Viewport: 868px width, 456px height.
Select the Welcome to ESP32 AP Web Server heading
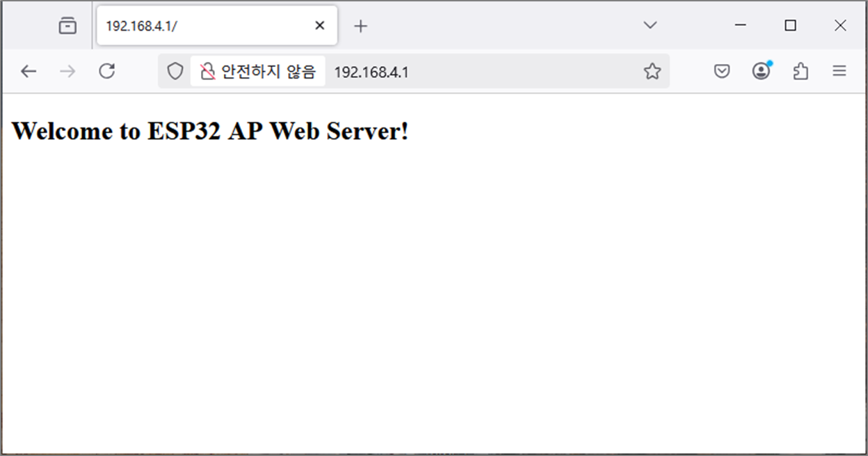click(x=210, y=131)
